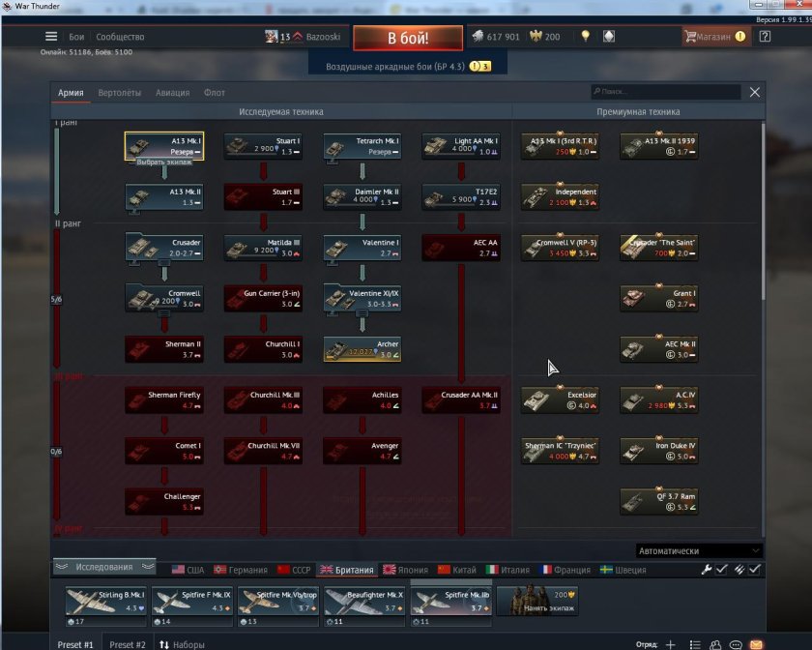This screenshot has width=812, height=650.
Task: Open the hamburger main menu
Action: [x=51, y=37]
